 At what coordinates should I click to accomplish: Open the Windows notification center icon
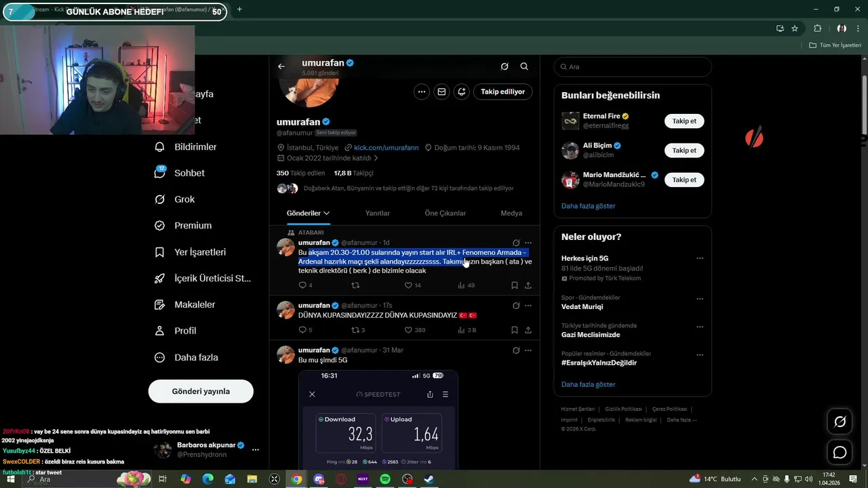(x=853, y=479)
